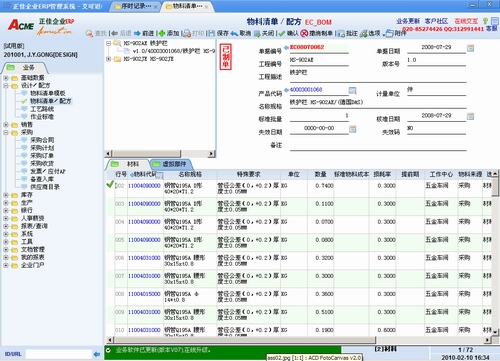500x361 pixels.
Task: Collapse the 采购 tree node
Action: point(6,132)
